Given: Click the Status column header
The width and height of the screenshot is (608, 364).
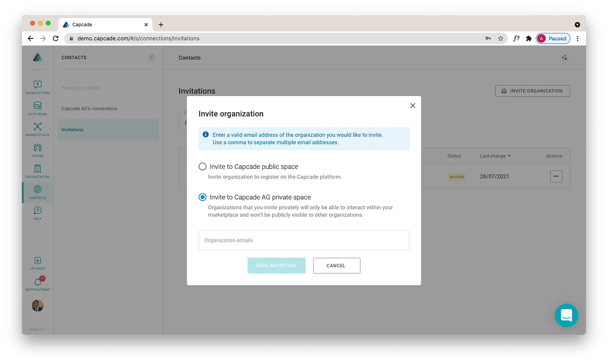Looking at the screenshot, I should (x=454, y=156).
